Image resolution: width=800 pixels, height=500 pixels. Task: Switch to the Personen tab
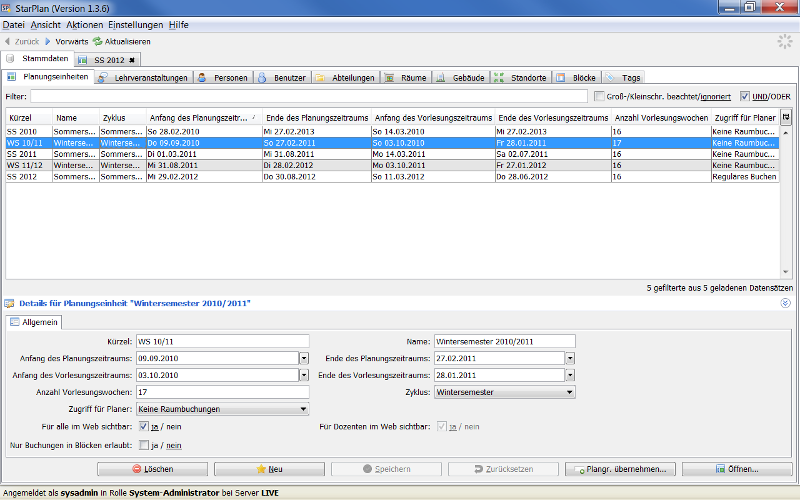224,78
